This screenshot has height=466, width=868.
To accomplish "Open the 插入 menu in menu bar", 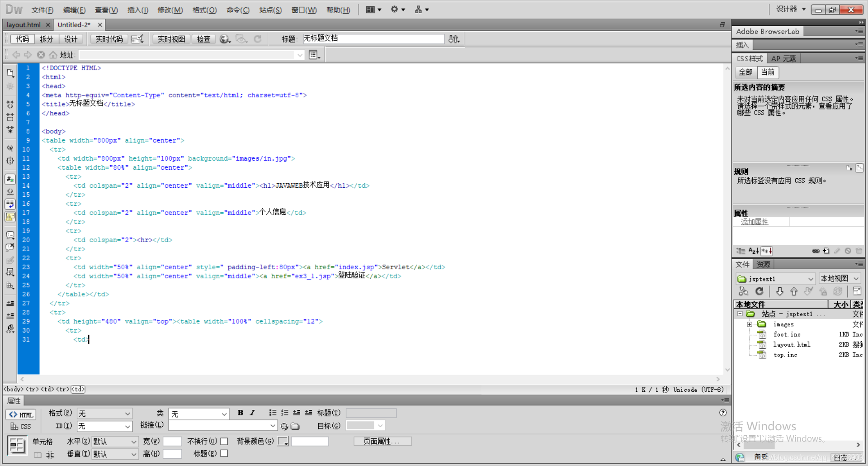I will pyautogui.click(x=137, y=10).
